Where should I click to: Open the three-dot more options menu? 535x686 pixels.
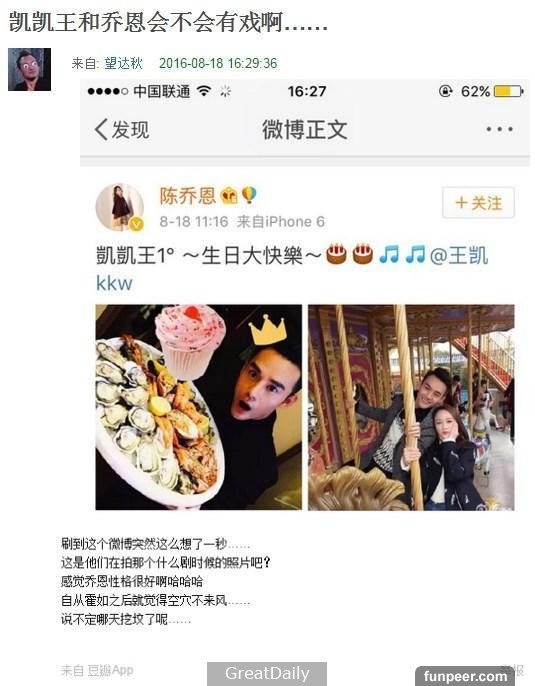point(500,130)
